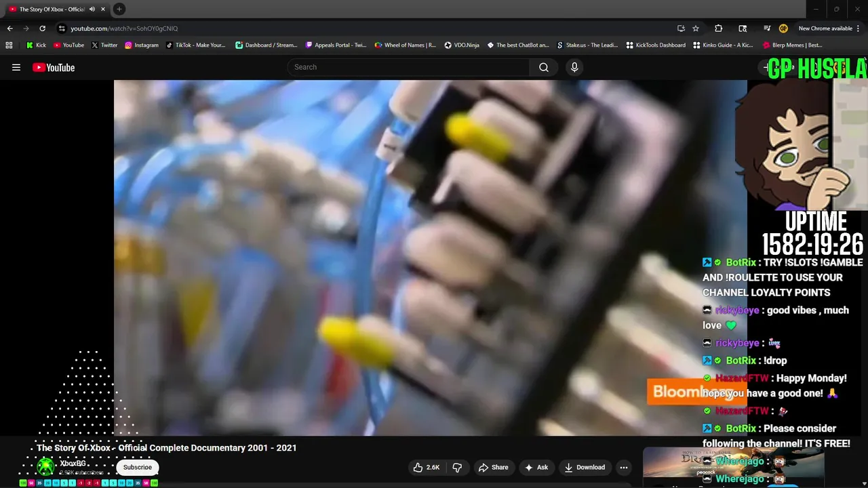
Task: Dislike the video with thumbs down
Action: coord(458,467)
